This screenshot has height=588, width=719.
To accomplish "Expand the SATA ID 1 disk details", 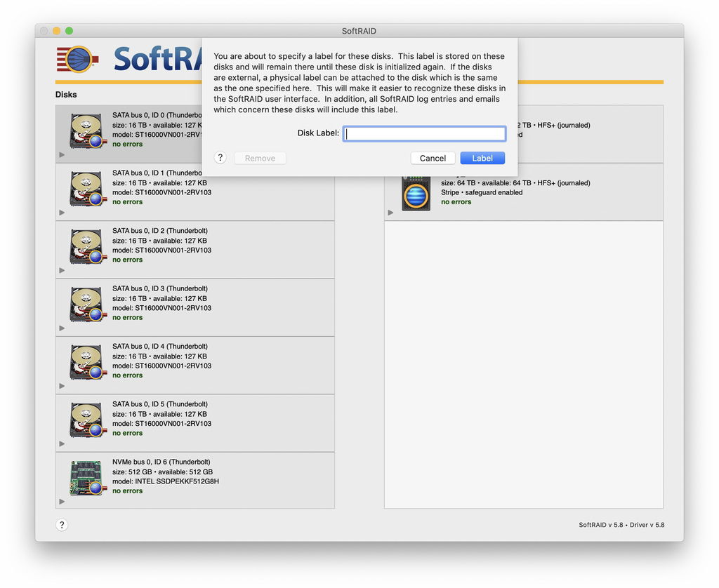I will pos(62,213).
